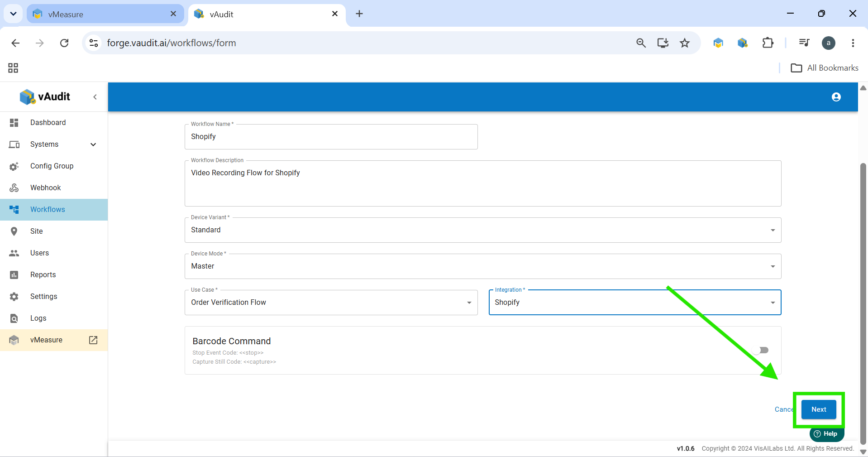Click the Workflow Name input field
This screenshot has height=457, width=868.
click(331, 137)
